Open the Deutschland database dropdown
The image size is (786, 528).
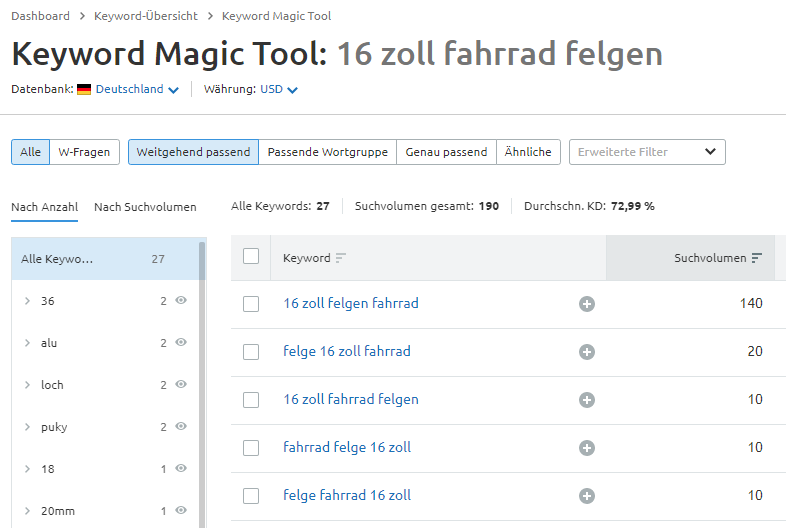pos(137,89)
